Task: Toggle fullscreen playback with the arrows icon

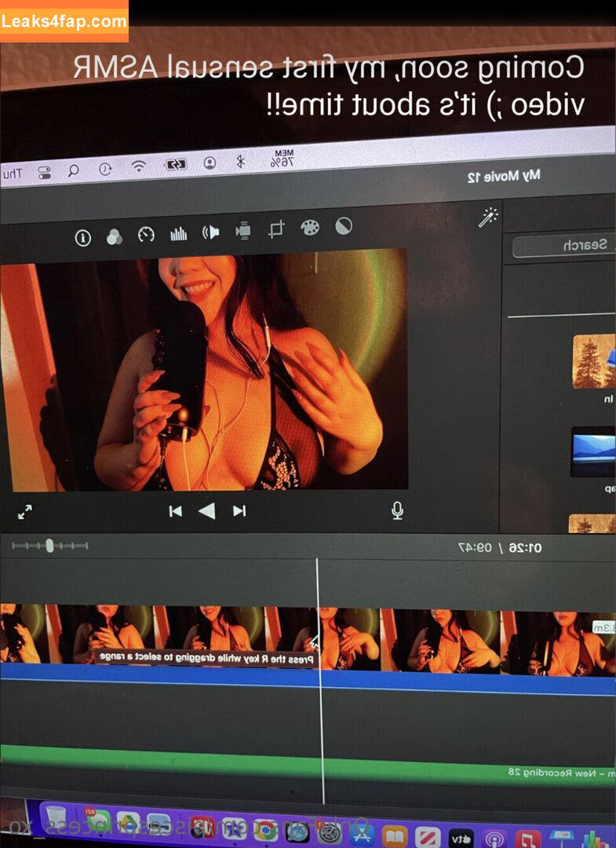Action: click(x=24, y=512)
